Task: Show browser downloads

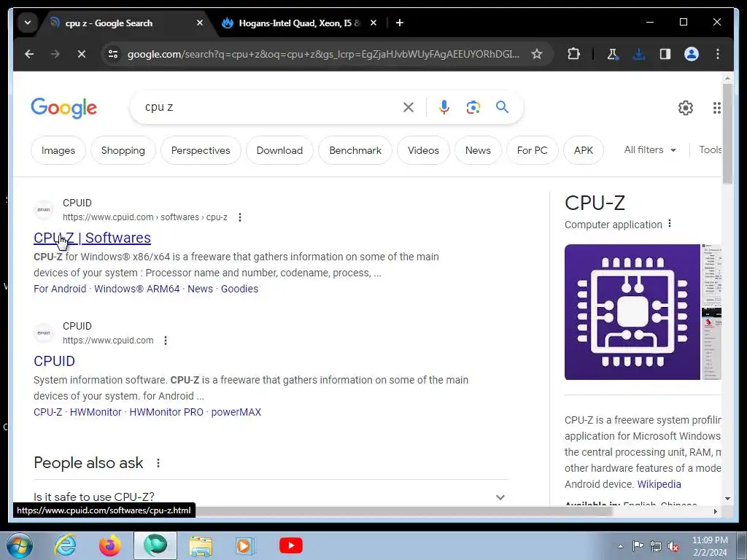Action: pos(639,54)
